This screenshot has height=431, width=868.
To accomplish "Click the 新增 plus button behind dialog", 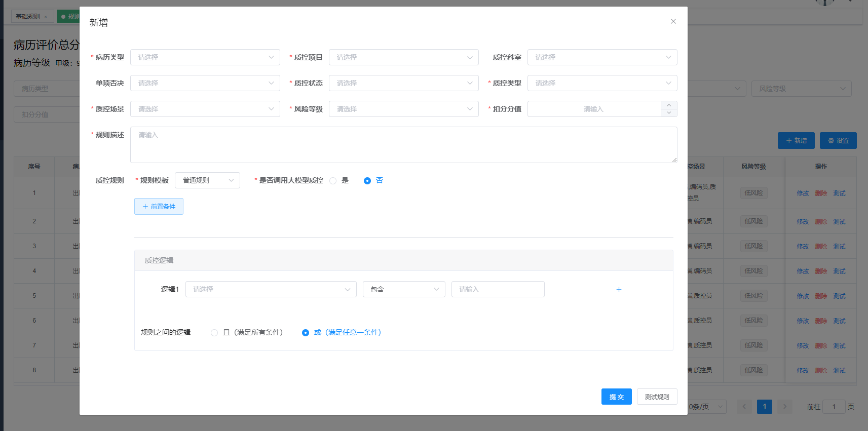I will 796,141.
